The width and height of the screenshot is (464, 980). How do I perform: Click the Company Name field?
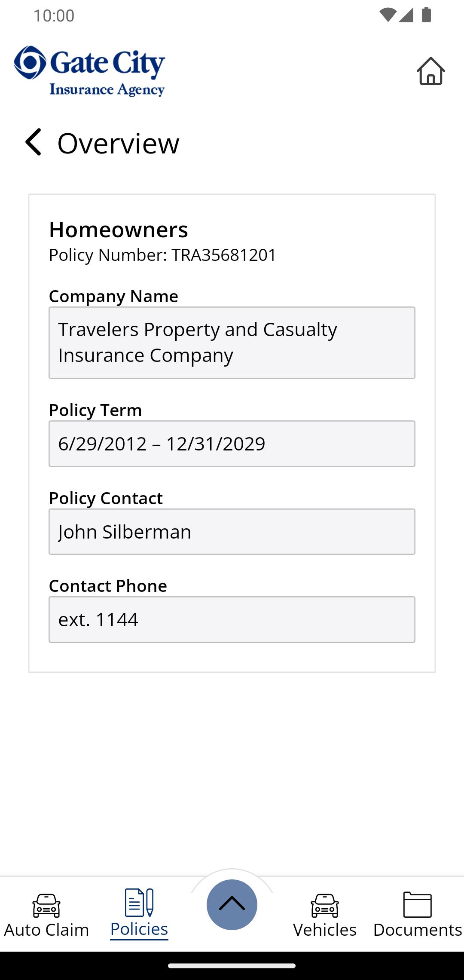232,343
